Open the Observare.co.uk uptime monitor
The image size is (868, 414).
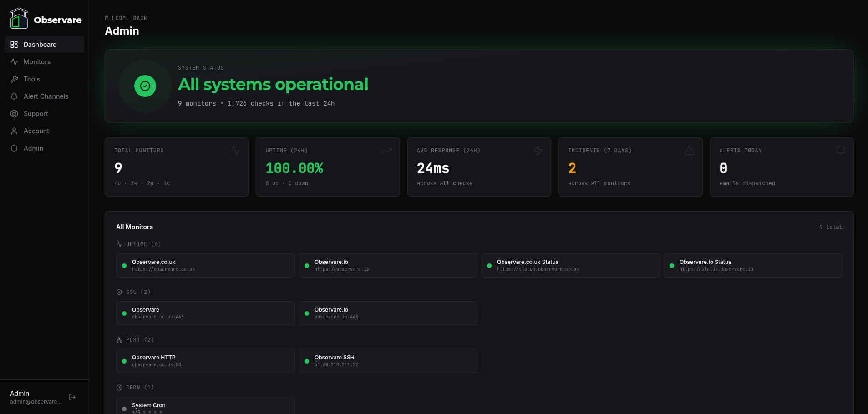tap(205, 265)
